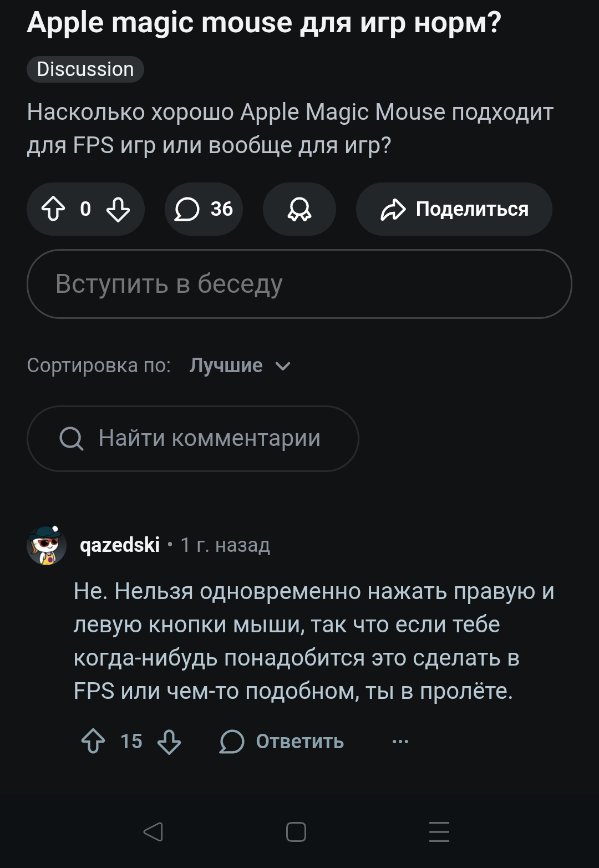The image size is (599, 868).
Task: Focus the Вступить в беседу field
Action: [x=299, y=284]
